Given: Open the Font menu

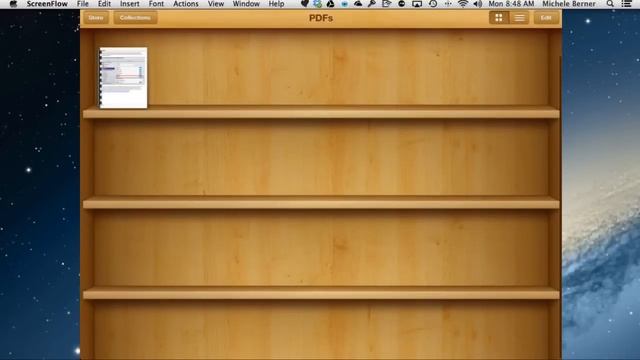Looking at the screenshot, I should 156,4.
